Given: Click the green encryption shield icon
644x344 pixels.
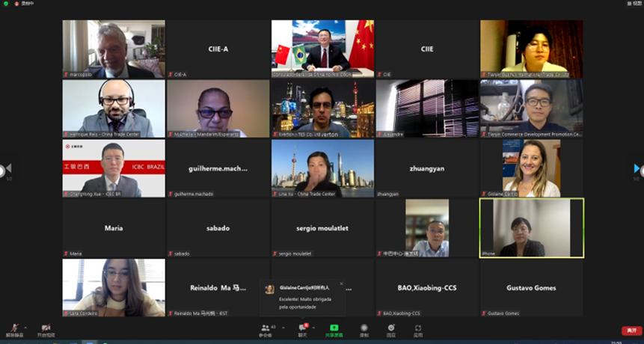Looking at the screenshot, I should point(6,4).
